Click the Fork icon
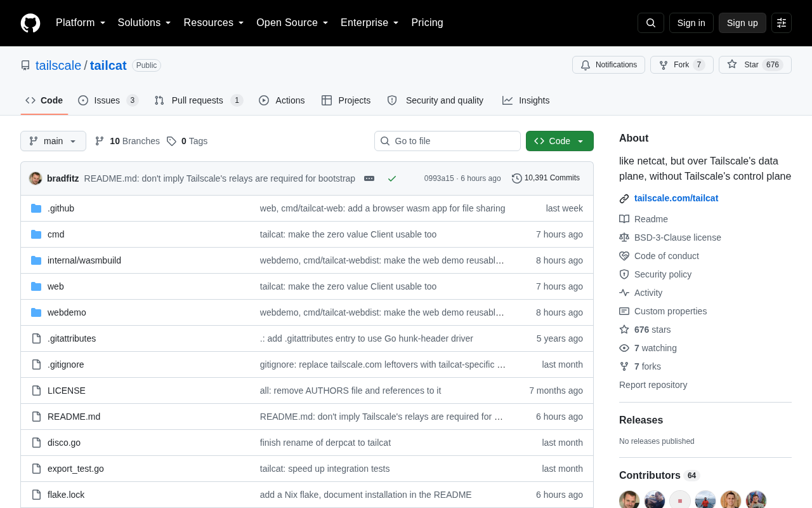The width and height of the screenshot is (812, 508). click(x=664, y=65)
